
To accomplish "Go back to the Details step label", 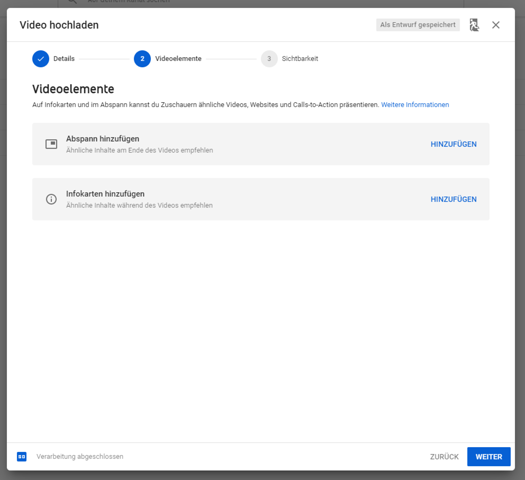I will [x=64, y=59].
